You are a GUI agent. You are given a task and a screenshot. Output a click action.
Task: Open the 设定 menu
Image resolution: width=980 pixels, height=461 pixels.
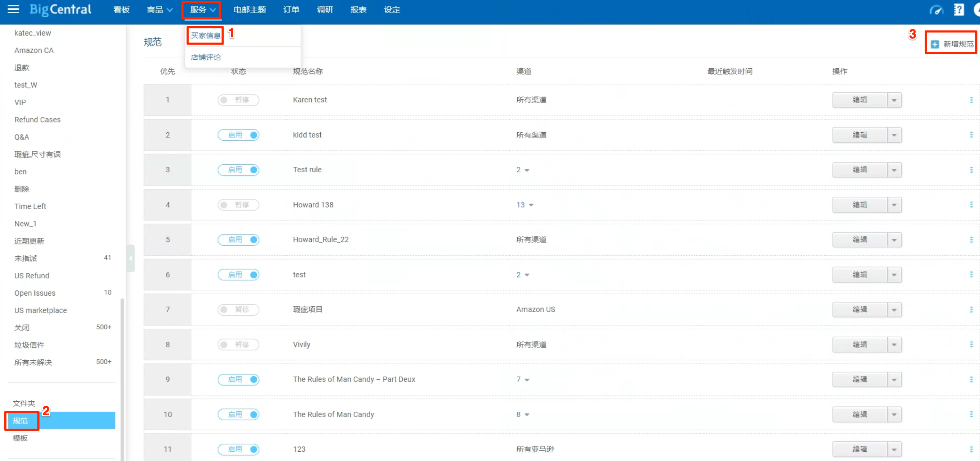click(392, 10)
